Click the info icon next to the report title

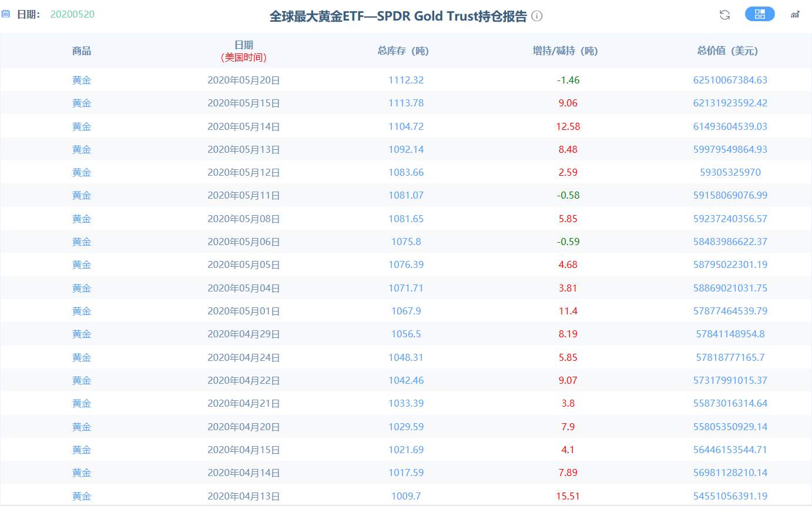[536, 16]
